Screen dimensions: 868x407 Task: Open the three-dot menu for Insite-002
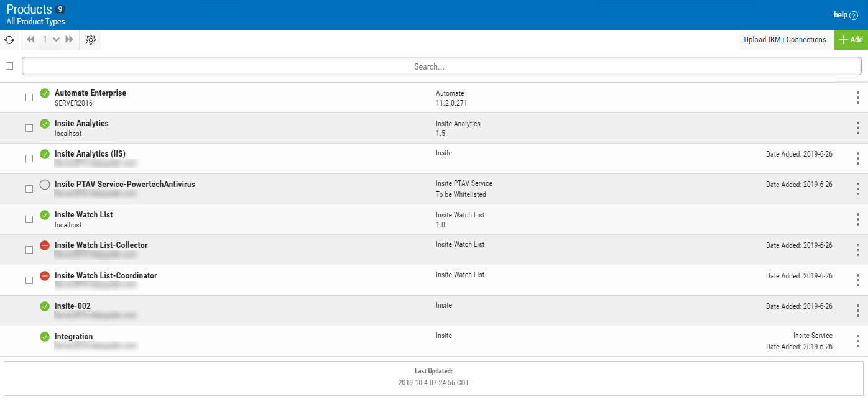tap(858, 311)
